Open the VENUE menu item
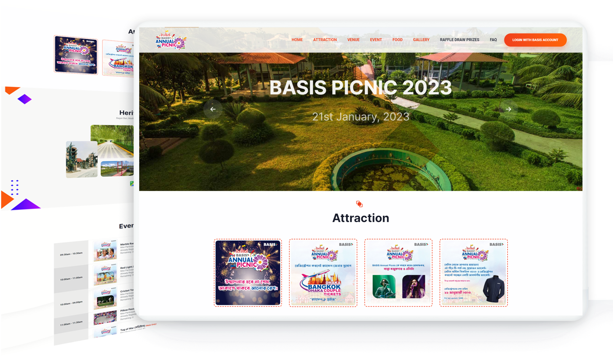 [x=353, y=40]
